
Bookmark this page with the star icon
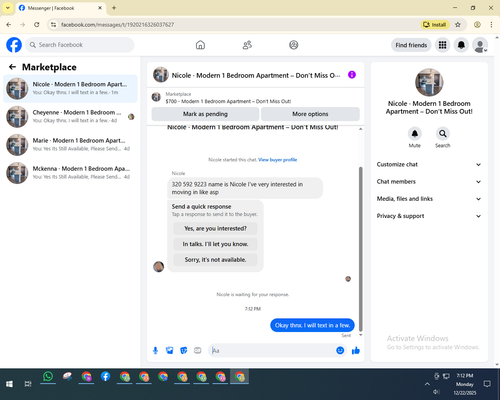click(x=458, y=25)
